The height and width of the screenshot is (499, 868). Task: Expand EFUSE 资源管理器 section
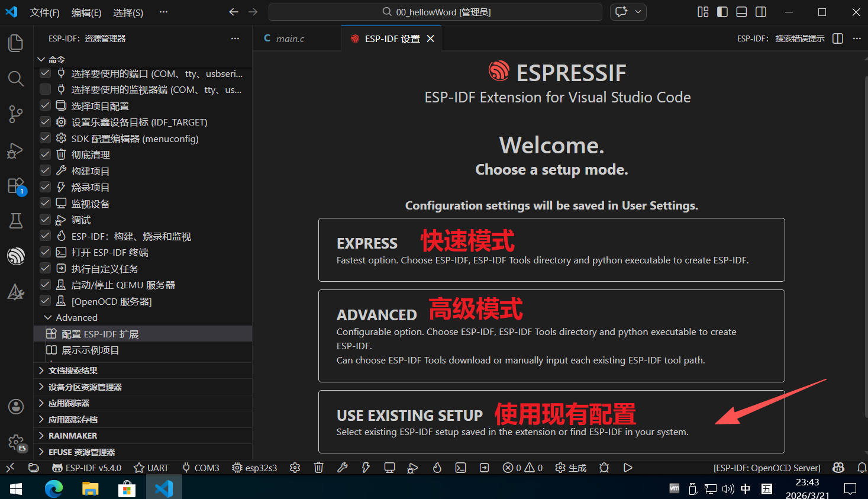click(x=143, y=452)
